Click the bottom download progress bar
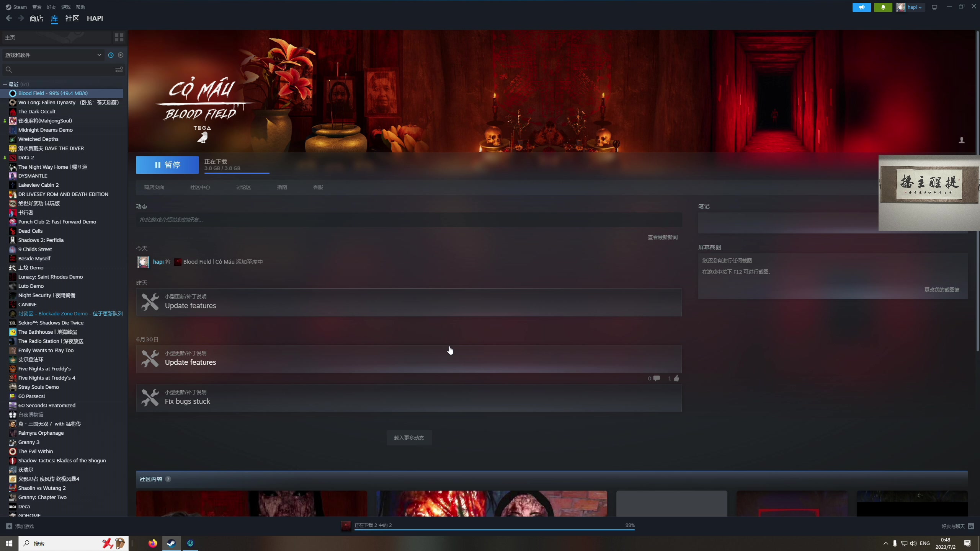Viewport: 980px width, 551px height. 494,529
